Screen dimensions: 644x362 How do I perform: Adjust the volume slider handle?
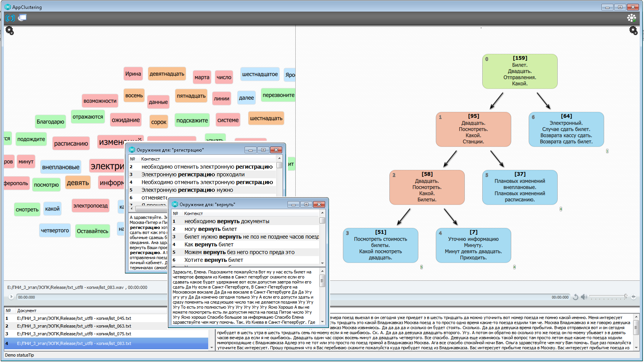(626, 296)
